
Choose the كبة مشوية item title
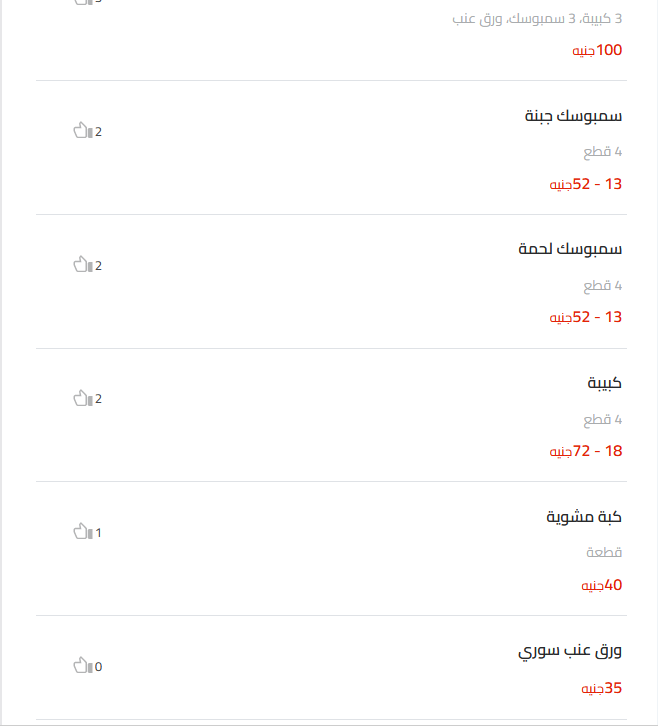click(584, 516)
